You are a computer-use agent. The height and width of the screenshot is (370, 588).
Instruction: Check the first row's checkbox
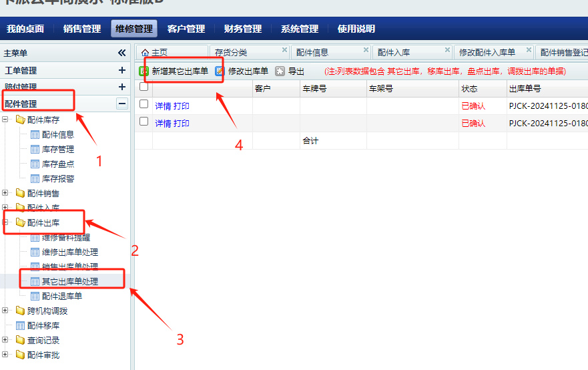pyautogui.click(x=143, y=104)
